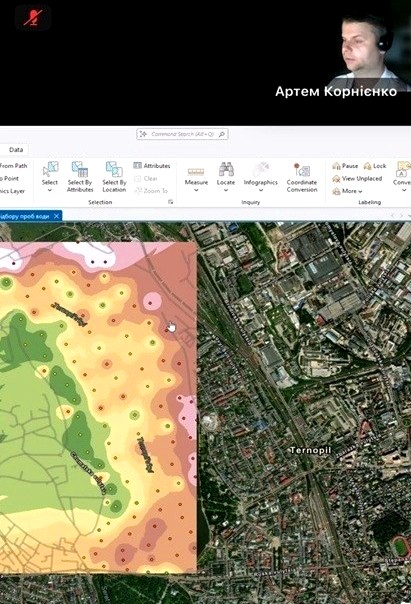The width and height of the screenshot is (411, 604).
Task: Click the muted microphone icon
Action: [x=33, y=17]
